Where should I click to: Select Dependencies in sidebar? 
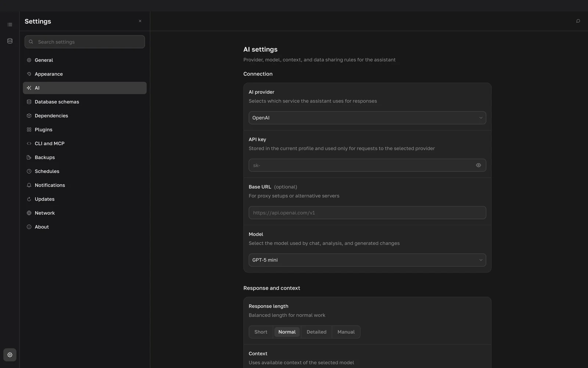click(x=85, y=116)
